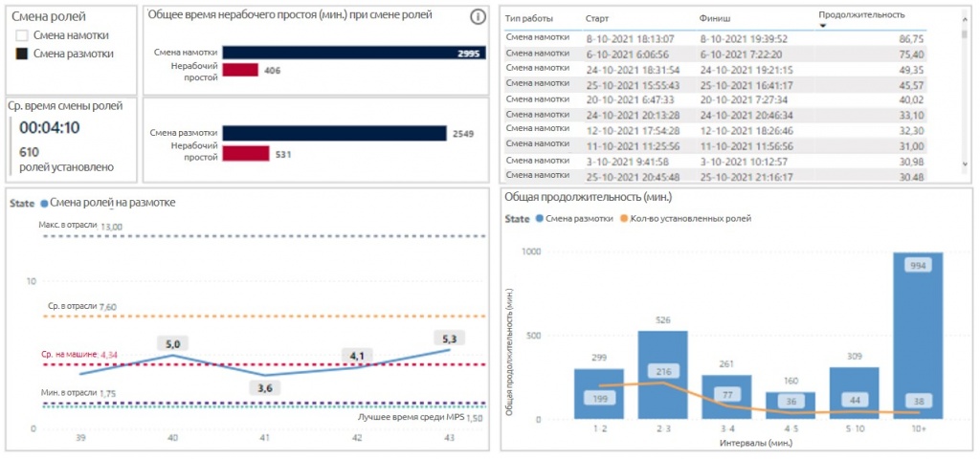Select the 5-10 interval bar labeled 309
The height and width of the screenshot is (459, 980).
click(x=854, y=393)
